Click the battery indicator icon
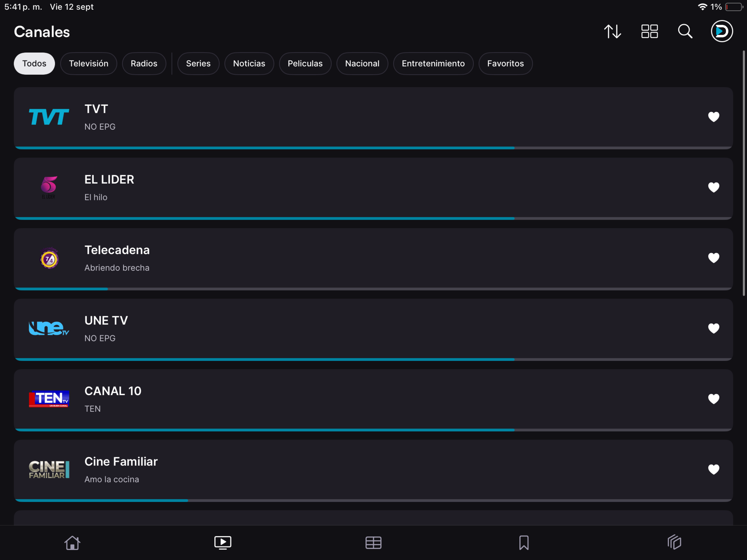Image resolution: width=747 pixels, height=560 pixels. [x=734, y=7]
